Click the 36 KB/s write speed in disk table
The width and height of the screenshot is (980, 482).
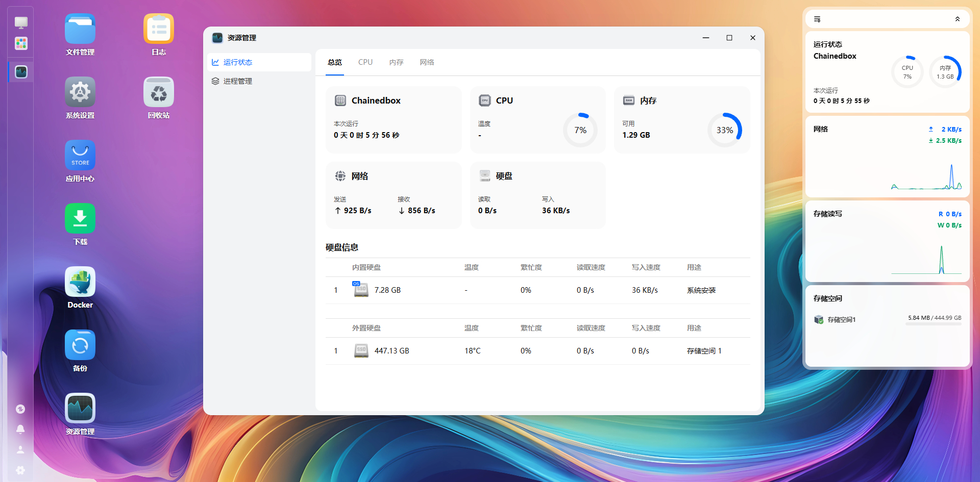pyautogui.click(x=645, y=290)
